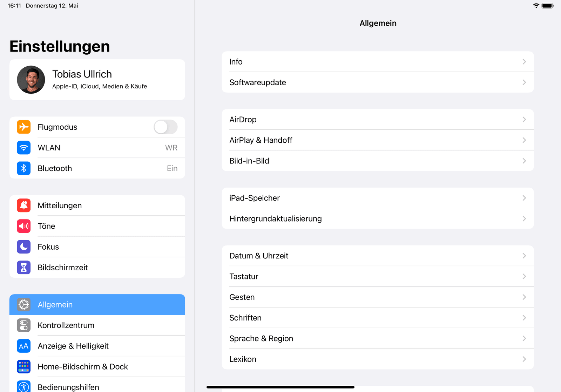Select Fokus in the sidebar
The width and height of the screenshot is (561, 392).
point(97,247)
